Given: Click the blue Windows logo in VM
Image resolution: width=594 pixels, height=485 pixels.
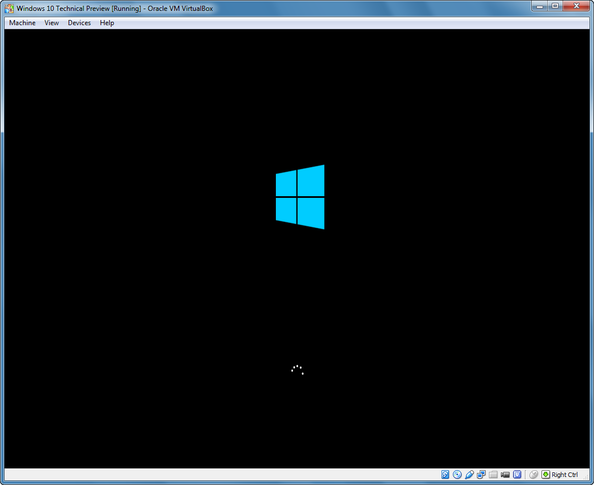Looking at the screenshot, I should [300, 197].
